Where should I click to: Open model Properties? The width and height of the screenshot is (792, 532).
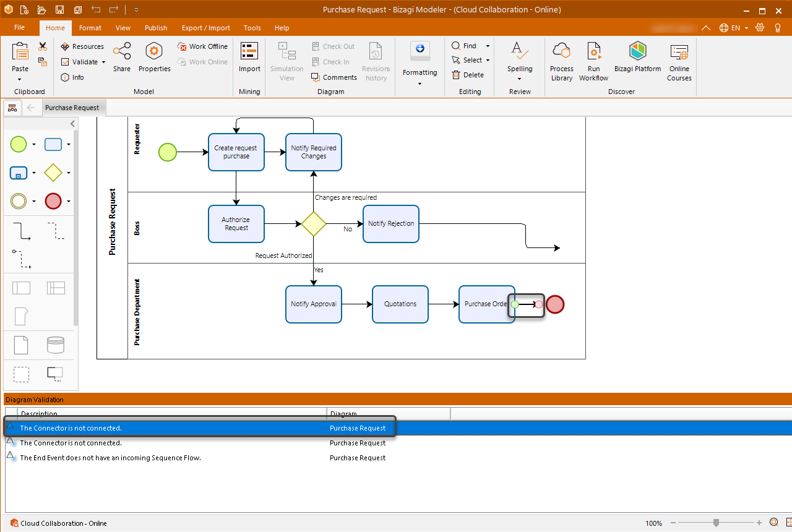tap(154, 57)
